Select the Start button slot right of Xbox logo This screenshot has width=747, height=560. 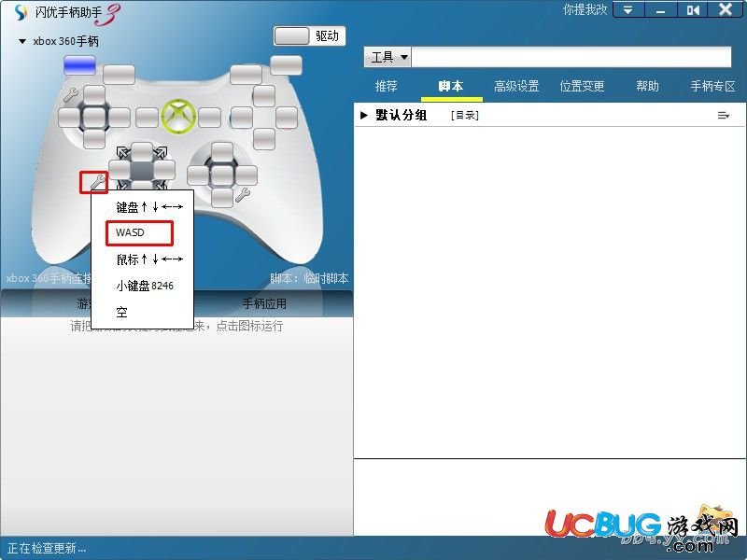tap(209, 118)
